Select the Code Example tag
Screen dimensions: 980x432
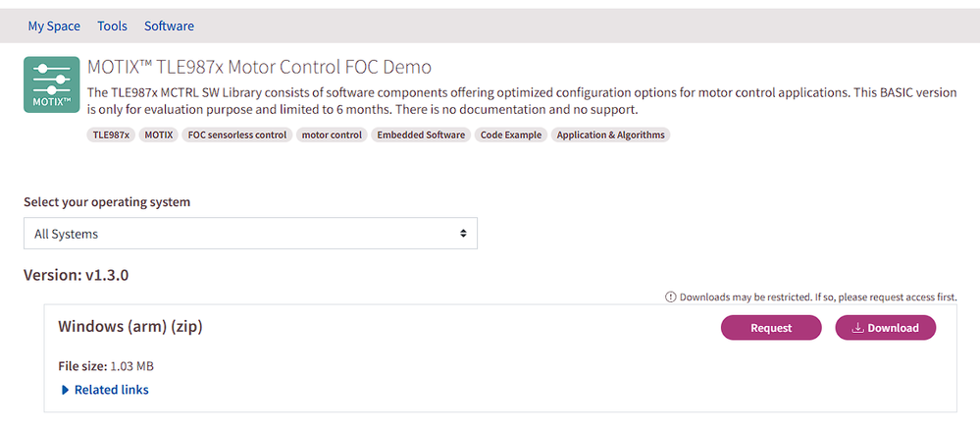click(511, 135)
